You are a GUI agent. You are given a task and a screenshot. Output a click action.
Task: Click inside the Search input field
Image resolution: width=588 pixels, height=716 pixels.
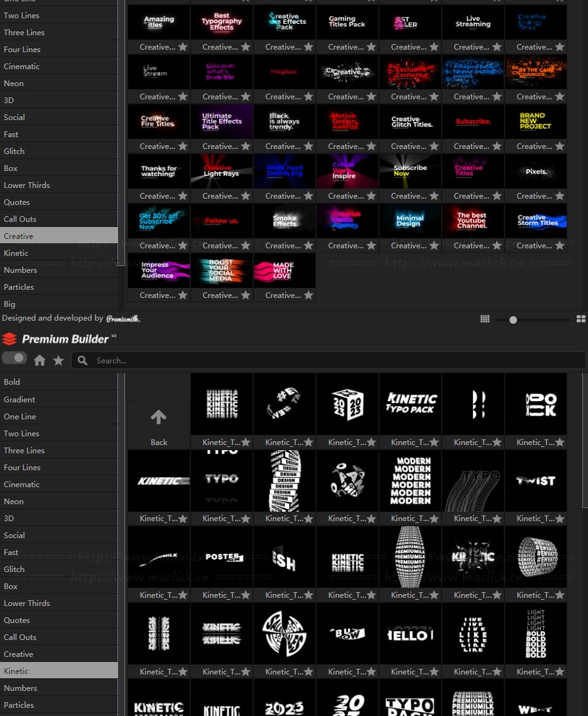pyautogui.click(x=329, y=360)
